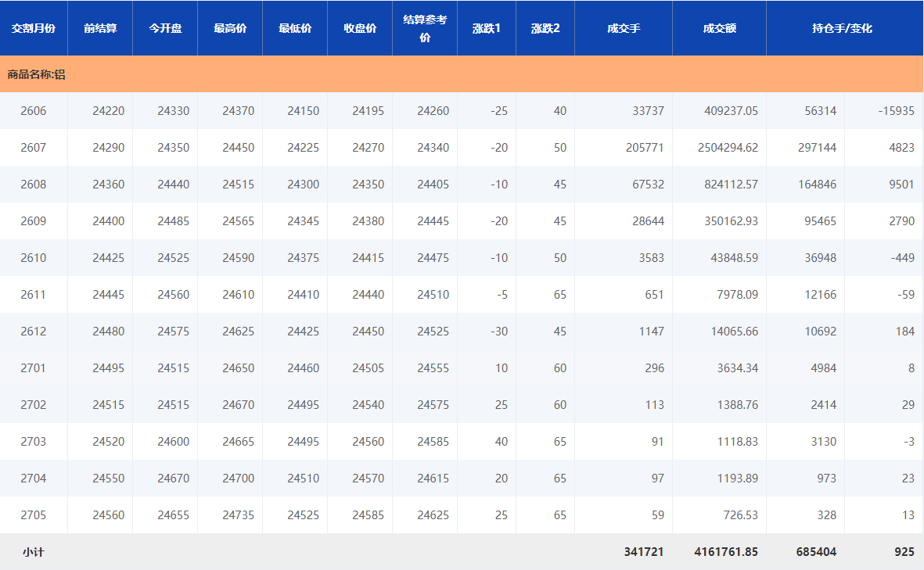Click volume value 33737
The image size is (924, 570).
point(649,111)
